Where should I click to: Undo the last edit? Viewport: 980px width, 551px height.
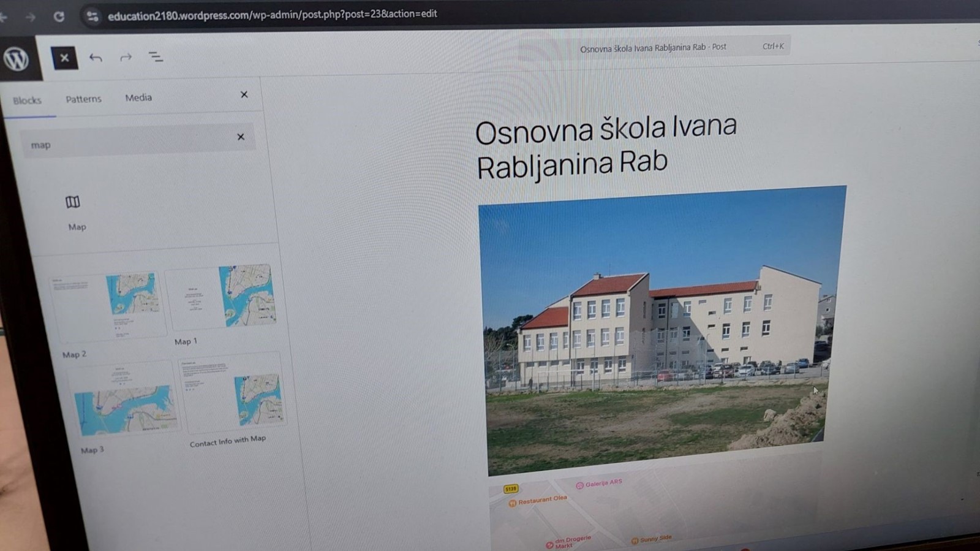[96, 58]
